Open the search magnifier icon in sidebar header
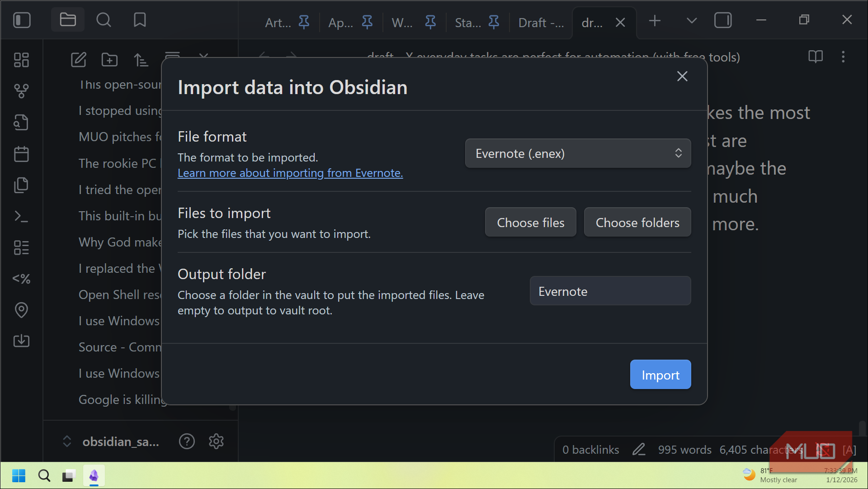The image size is (868, 489). click(104, 20)
